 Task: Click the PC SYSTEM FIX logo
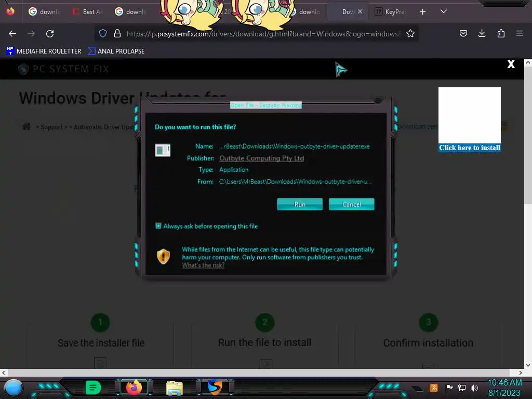pyautogui.click(x=63, y=69)
